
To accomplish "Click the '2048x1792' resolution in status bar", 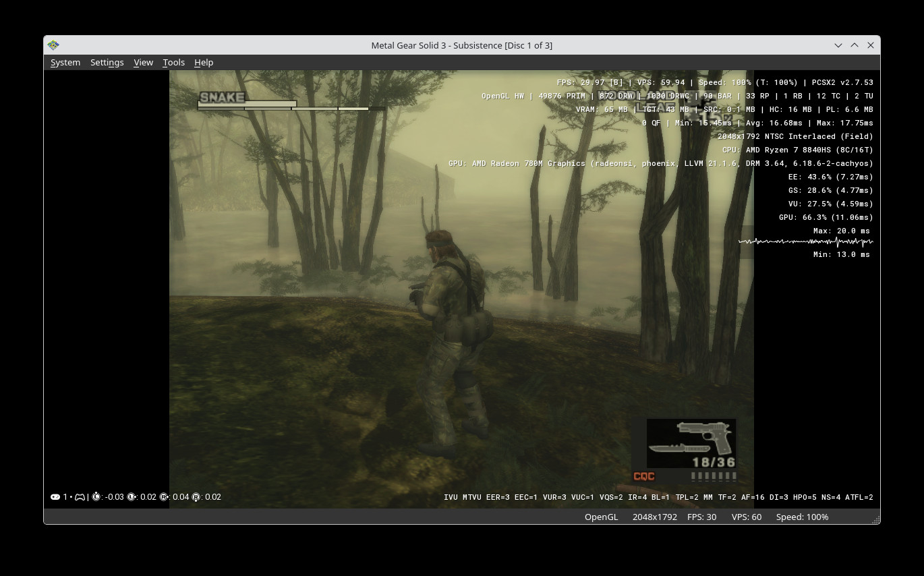I will pyautogui.click(x=655, y=517).
